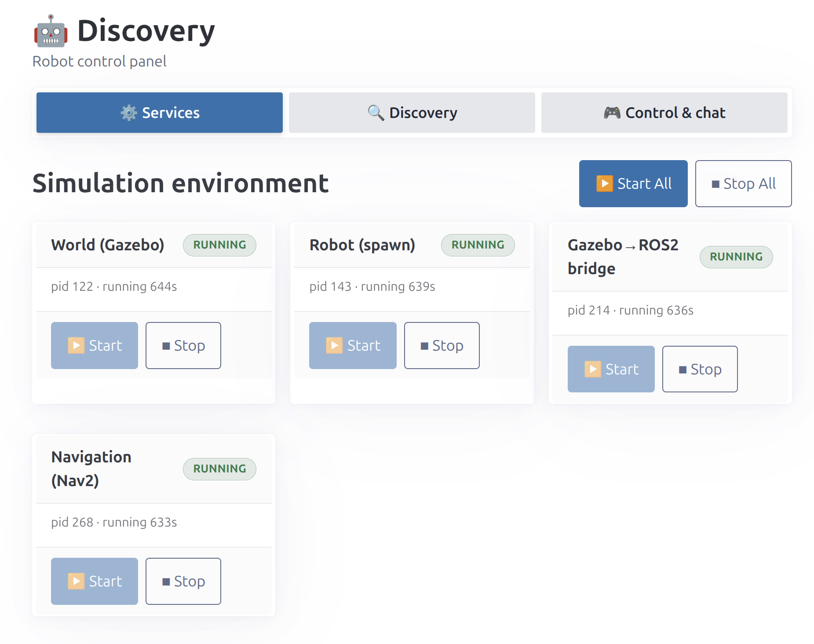Click the square stop icon in Stop All
The image size is (814, 644).
click(715, 184)
